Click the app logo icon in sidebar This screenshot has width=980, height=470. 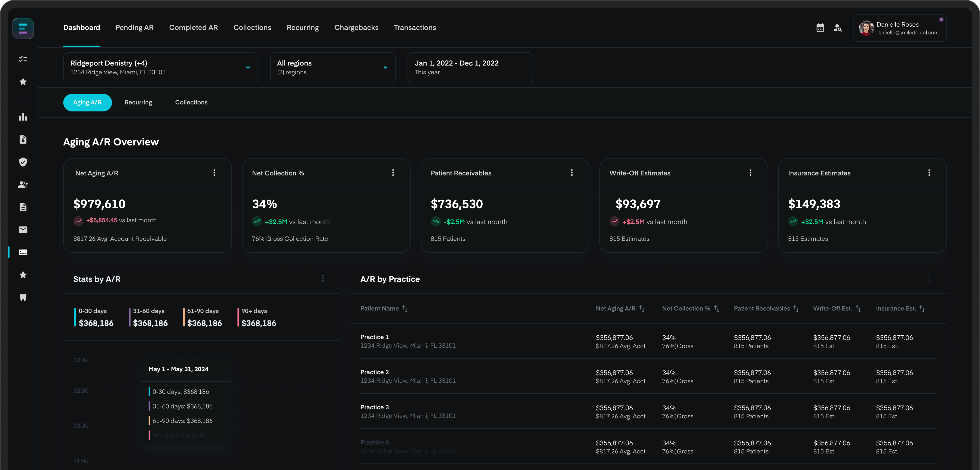[x=23, y=28]
